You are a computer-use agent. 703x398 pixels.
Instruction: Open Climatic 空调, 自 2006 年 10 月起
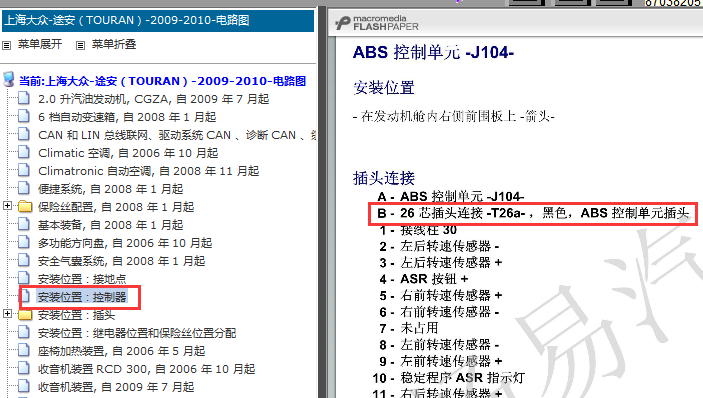pos(128,153)
